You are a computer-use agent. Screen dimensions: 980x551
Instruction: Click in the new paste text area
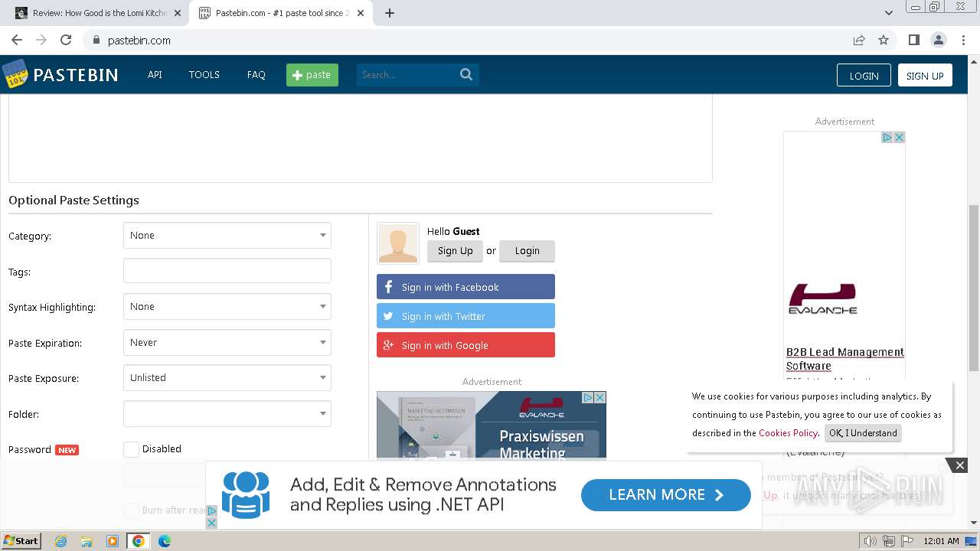click(x=361, y=138)
